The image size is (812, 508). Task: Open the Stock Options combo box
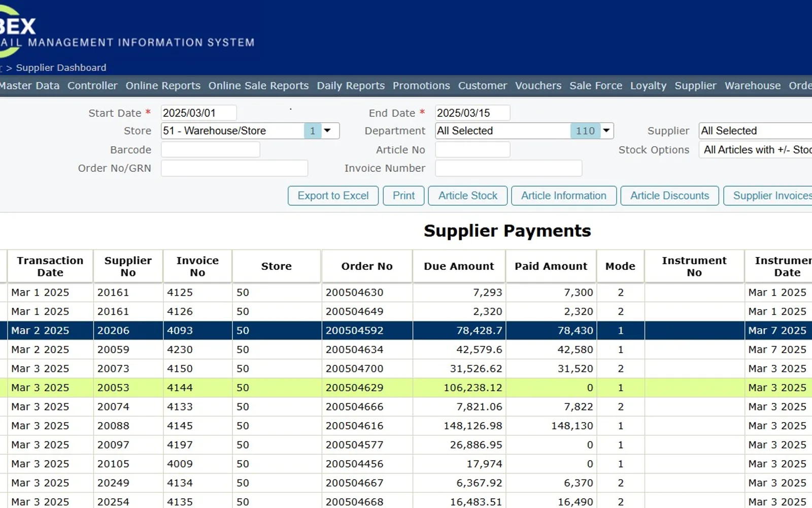(x=755, y=150)
